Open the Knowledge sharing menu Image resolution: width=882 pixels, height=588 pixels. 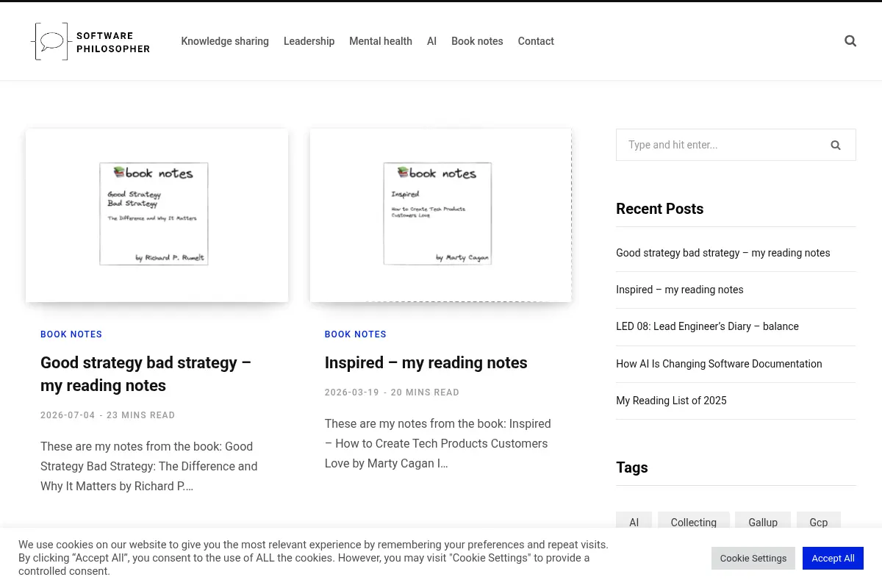(225, 41)
